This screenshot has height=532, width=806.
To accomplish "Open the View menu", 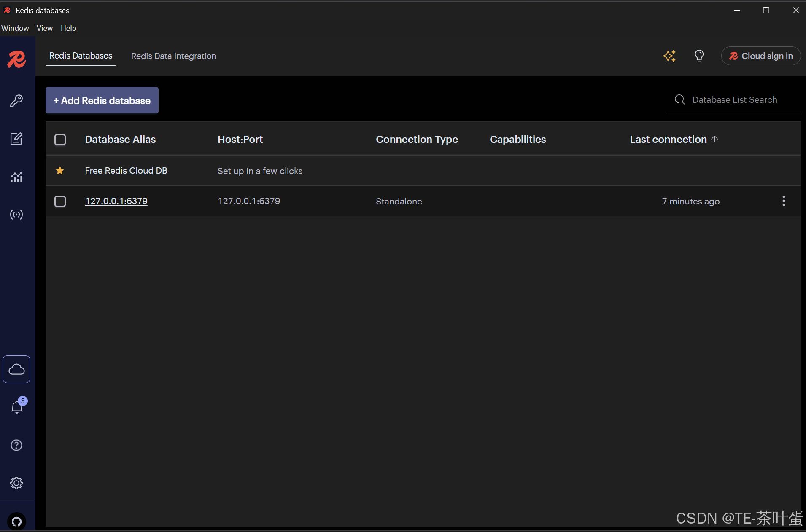I will click(44, 28).
